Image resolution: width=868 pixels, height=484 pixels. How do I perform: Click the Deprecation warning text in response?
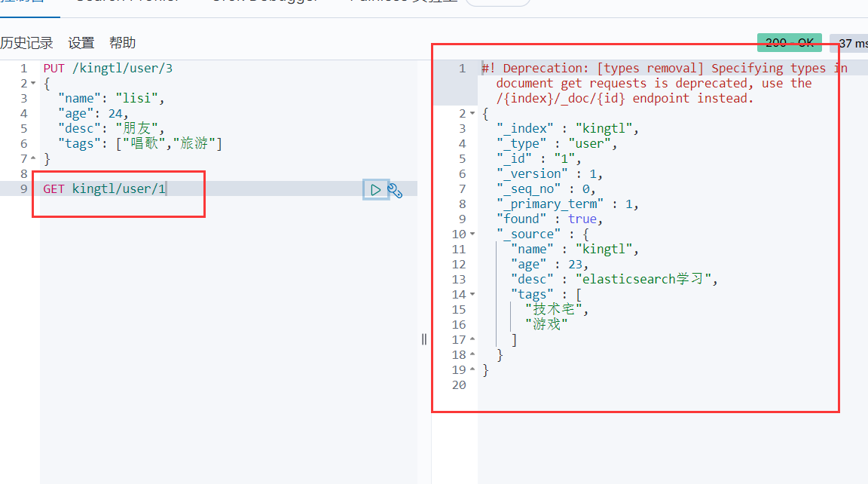click(x=665, y=83)
